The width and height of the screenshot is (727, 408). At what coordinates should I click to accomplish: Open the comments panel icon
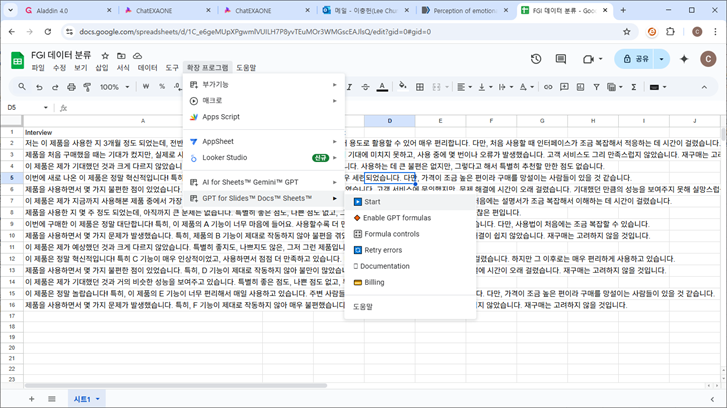561,59
